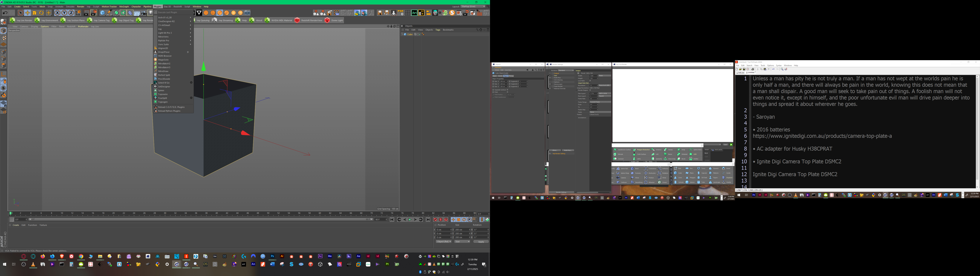Select Texture mode checkered cube icon
980x276 pixels.
3,38
